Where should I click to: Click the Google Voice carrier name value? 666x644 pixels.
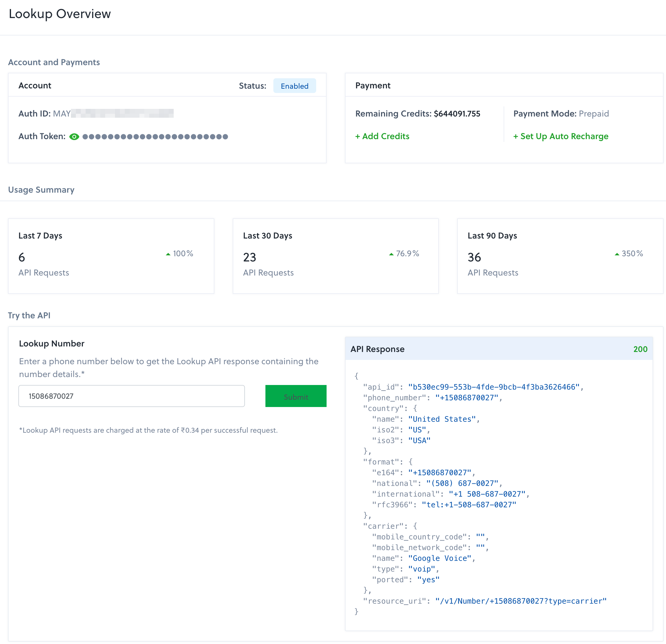439,558
